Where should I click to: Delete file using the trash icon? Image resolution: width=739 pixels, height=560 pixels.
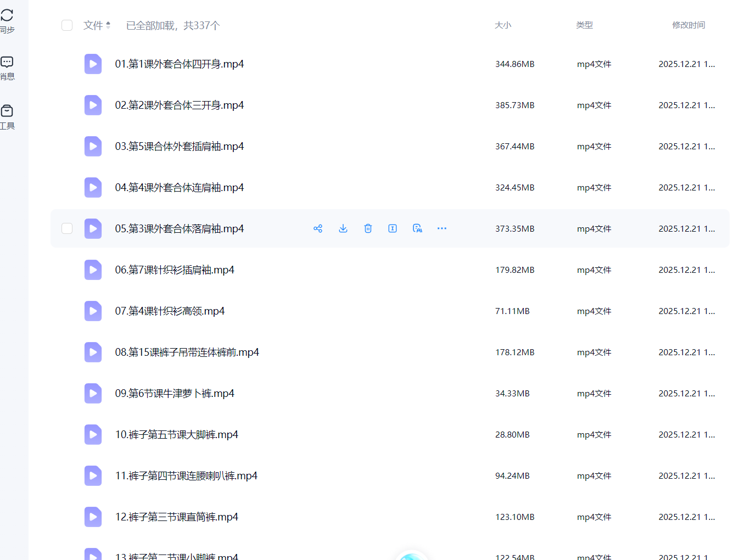point(368,228)
